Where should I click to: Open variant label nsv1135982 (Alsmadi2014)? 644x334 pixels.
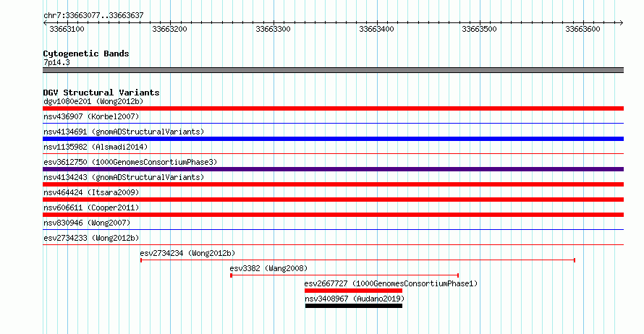tap(96, 147)
